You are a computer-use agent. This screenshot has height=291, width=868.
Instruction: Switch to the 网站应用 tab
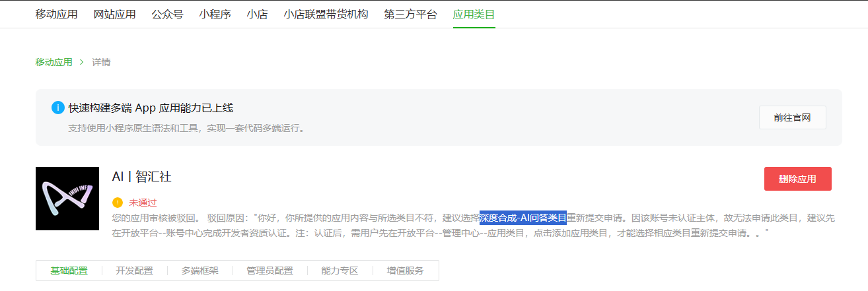tap(115, 14)
